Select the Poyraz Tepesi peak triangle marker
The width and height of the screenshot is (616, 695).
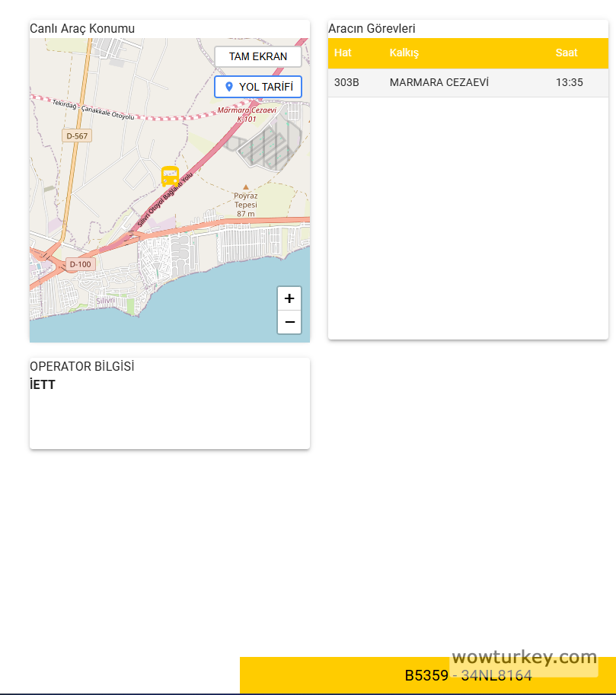pos(245,187)
